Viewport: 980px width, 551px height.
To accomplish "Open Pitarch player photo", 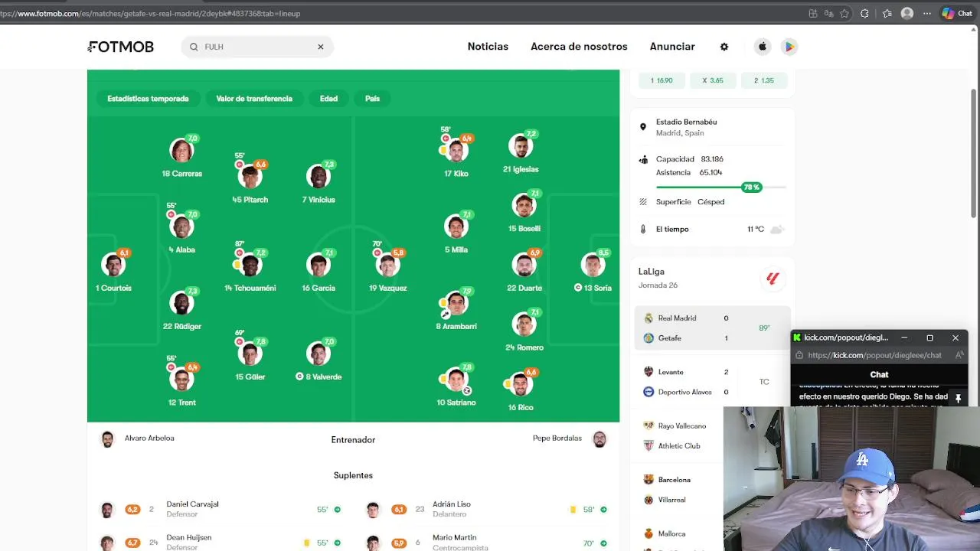I will click(250, 177).
